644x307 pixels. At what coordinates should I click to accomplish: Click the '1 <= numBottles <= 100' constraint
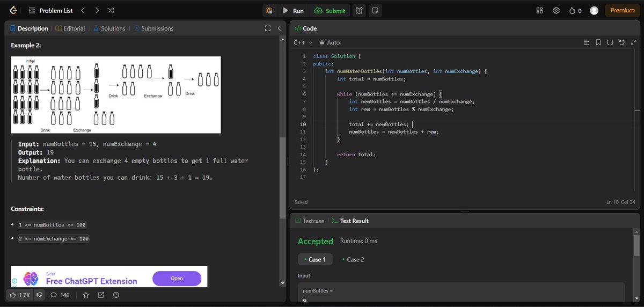[52, 225]
